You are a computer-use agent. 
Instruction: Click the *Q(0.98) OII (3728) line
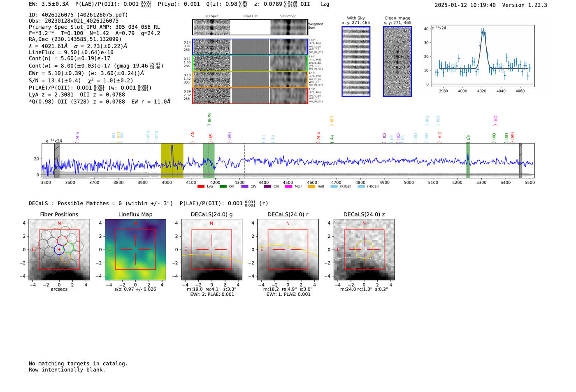[x=100, y=102]
